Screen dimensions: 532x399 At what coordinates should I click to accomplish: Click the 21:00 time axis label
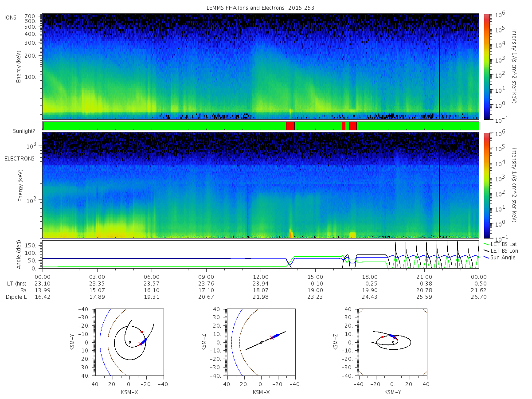click(x=424, y=277)
